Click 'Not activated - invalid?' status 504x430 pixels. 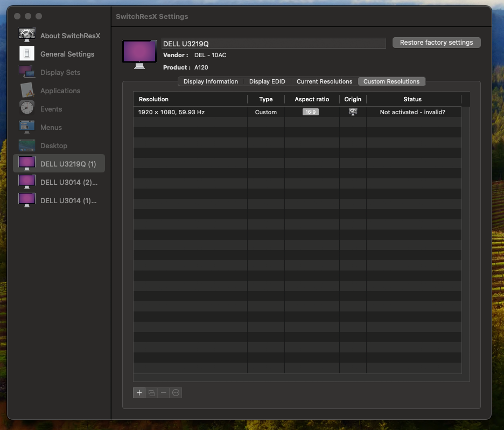click(x=412, y=112)
